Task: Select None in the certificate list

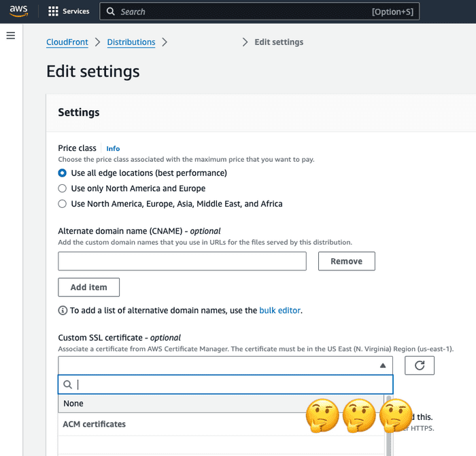Action: pos(73,403)
